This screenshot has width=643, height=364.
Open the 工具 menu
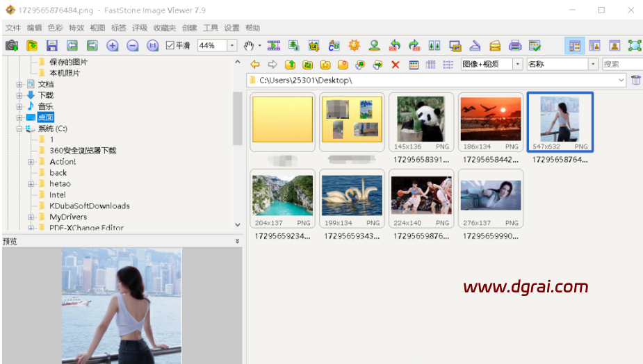click(x=211, y=28)
